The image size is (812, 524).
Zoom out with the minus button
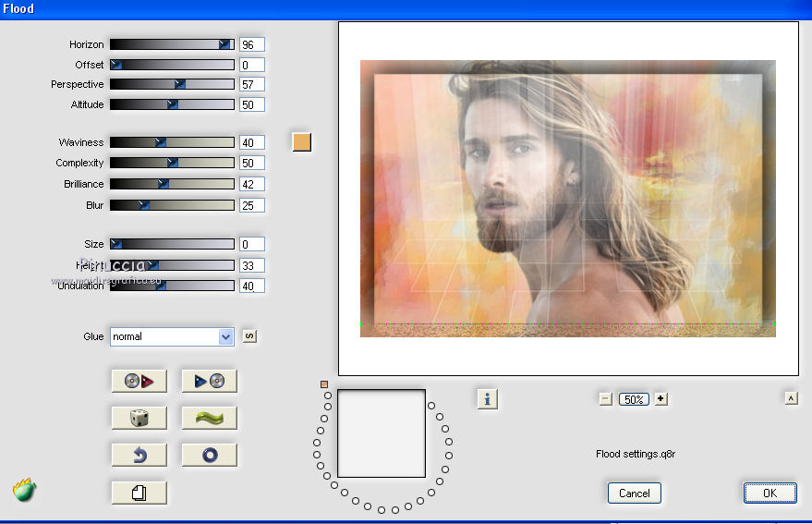point(605,399)
